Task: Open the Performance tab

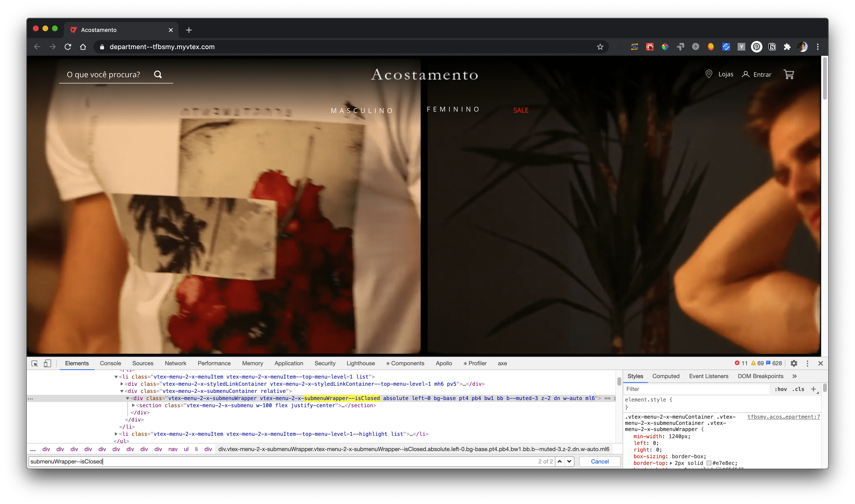Action: pyautogui.click(x=214, y=363)
